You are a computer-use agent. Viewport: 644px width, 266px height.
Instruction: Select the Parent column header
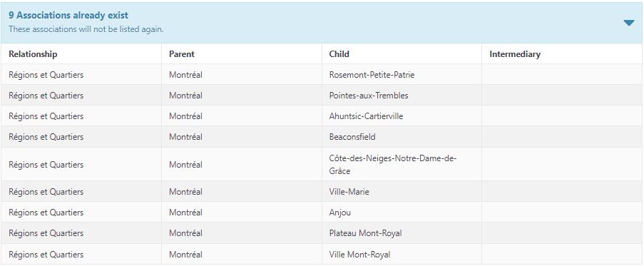182,54
